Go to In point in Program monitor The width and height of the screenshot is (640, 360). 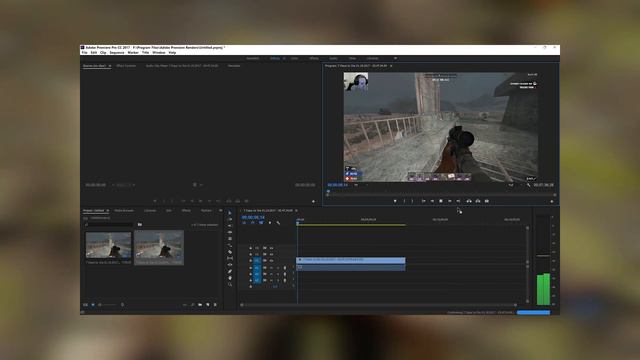click(x=423, y=201)
